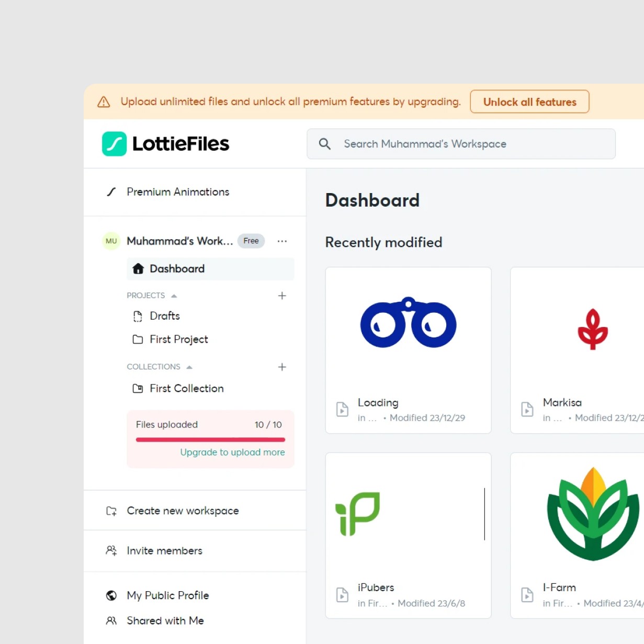Click Create new workspace
This screenshot has width=644, height=644.
point(183,511)
